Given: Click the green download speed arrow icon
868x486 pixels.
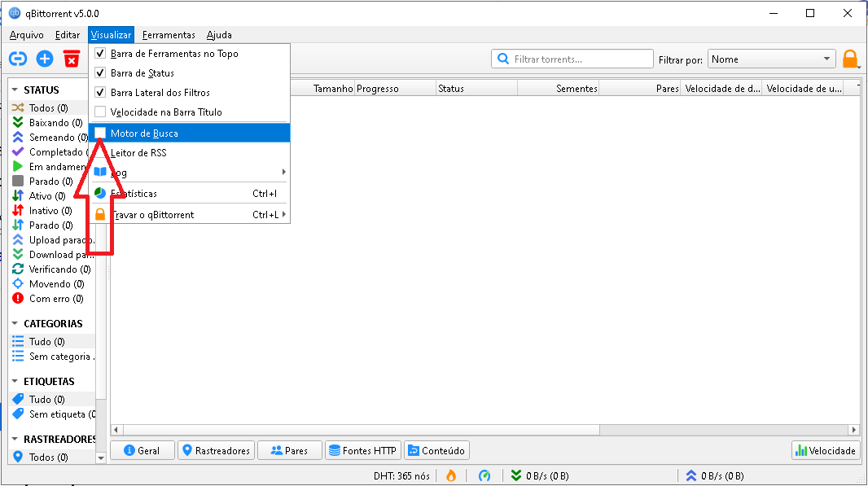Looking at the screenshot, I should pos(515,475).
